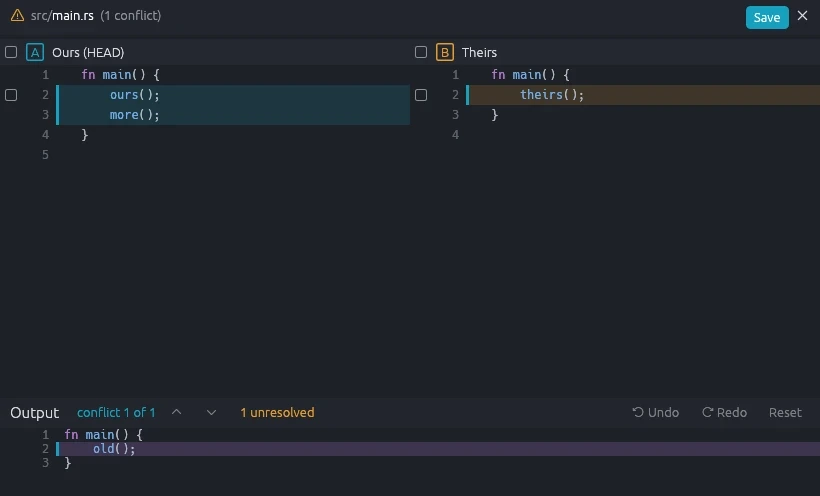
Task: Click the 'theirs();' code line
Action: click(x=552, y=95)
